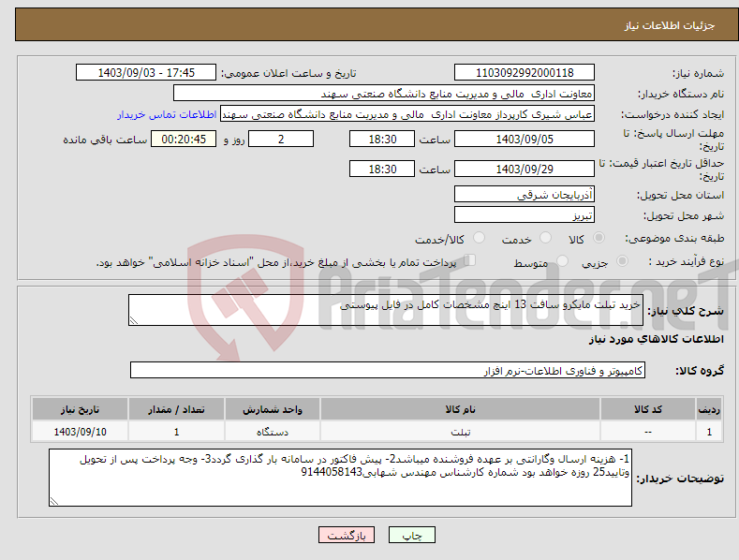The image size is (739, 560).
Task: Click the price validity time 18:30 field
Action: [382, 169]
